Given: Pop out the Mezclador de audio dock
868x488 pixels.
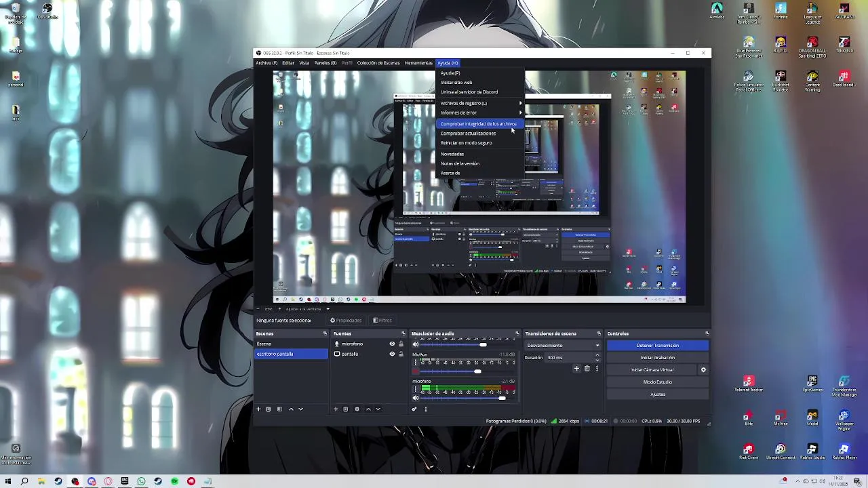Looking at the screenshot, I should pos(517,333).
